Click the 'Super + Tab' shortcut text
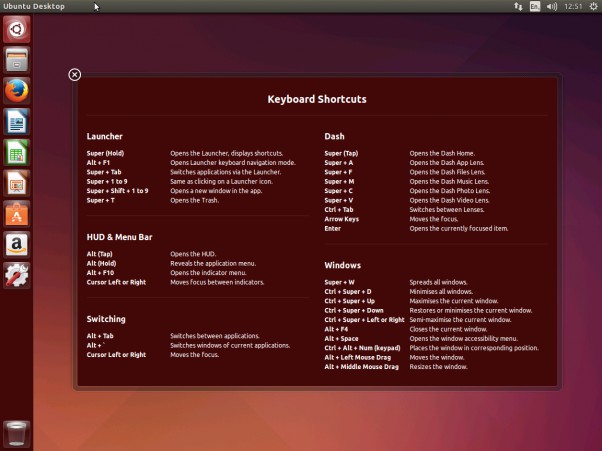The image size is (602, 451). click(x=104, y=172)
